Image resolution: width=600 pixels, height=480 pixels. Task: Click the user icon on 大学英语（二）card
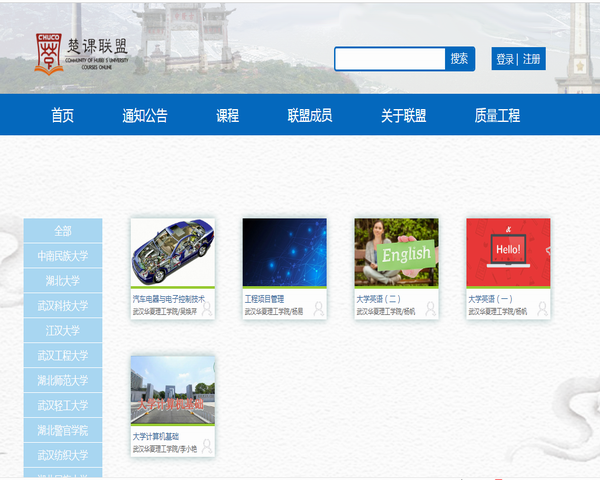431,309
